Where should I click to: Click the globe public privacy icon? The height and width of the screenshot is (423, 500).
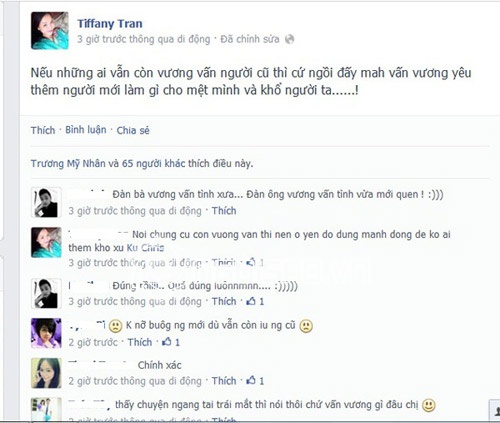pyautogui.click(x=289, y=39)
